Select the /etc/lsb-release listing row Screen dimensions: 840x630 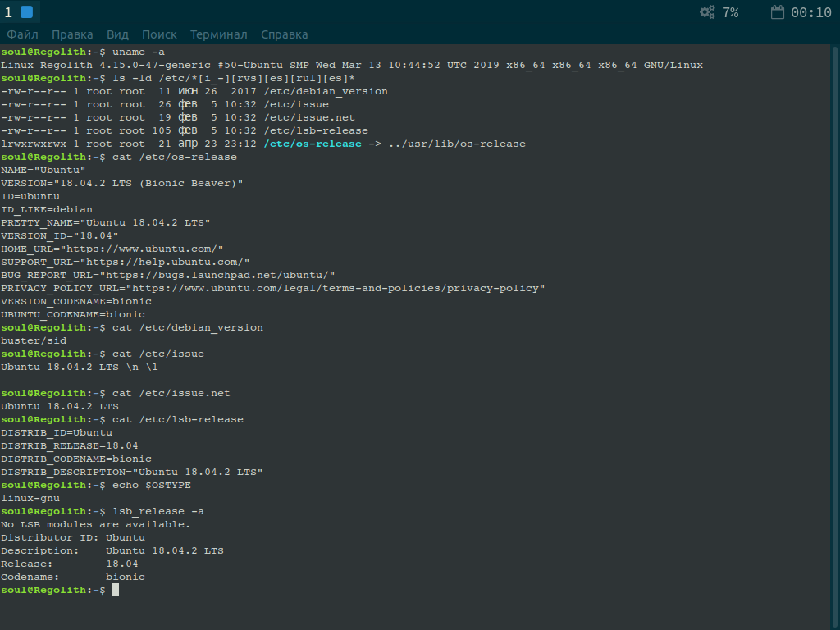185,130
